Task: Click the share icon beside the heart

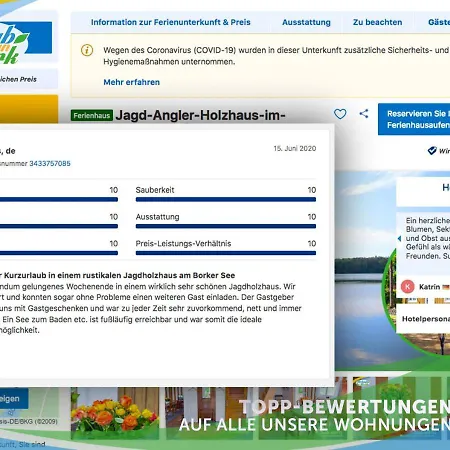Action: click(364, 114)
